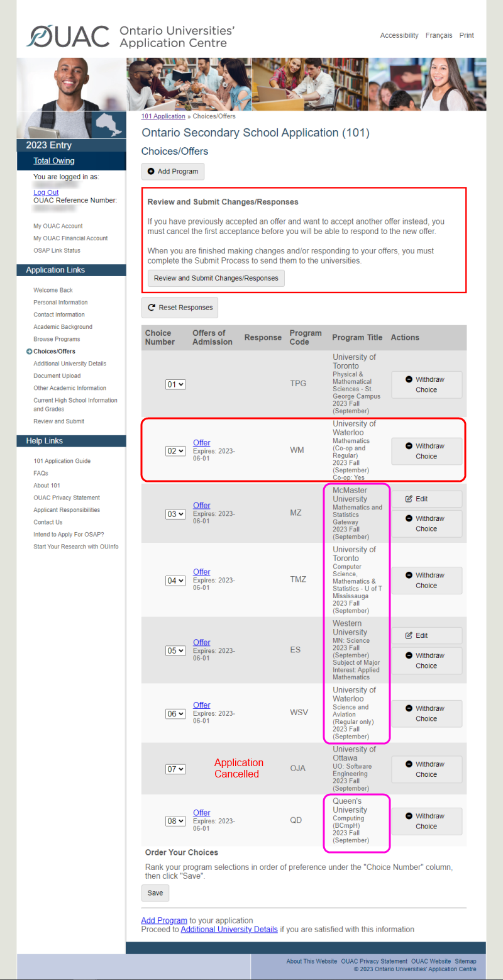Open choice number dropdown showing 05
Image resolution: width=503 pixels, height=980 pixels.
(175, 651)
